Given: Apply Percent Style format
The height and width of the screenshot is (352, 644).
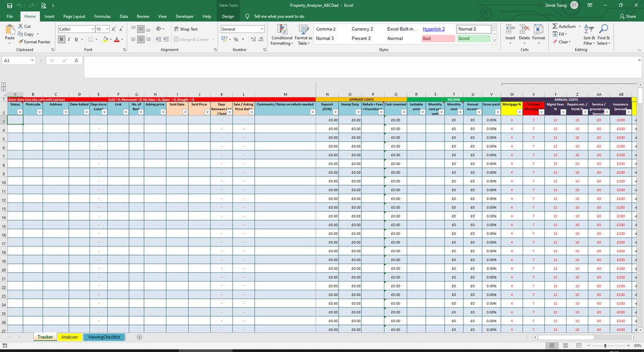Looking at the screenshot, I should 236,39.
